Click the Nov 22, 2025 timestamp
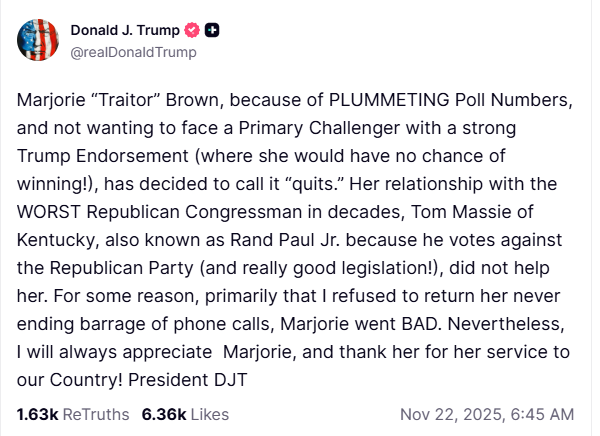Viewport: 600px width, 436px height. (x=486, y=414)
